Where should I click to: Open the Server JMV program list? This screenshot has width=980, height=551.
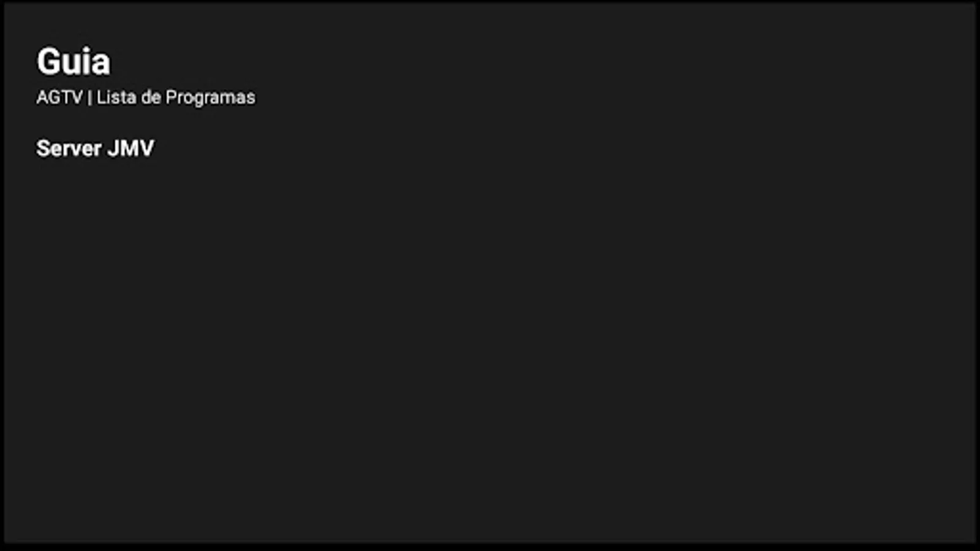(x=95, y=148)
